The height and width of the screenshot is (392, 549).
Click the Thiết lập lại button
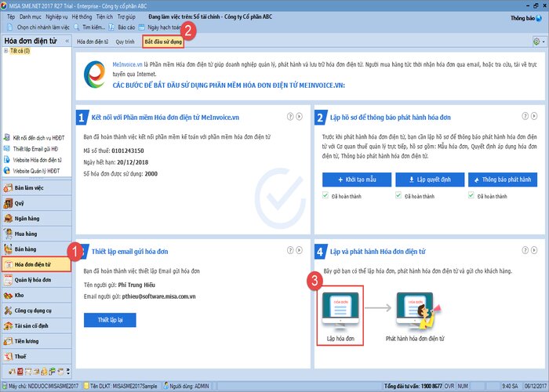pos(110,320)
